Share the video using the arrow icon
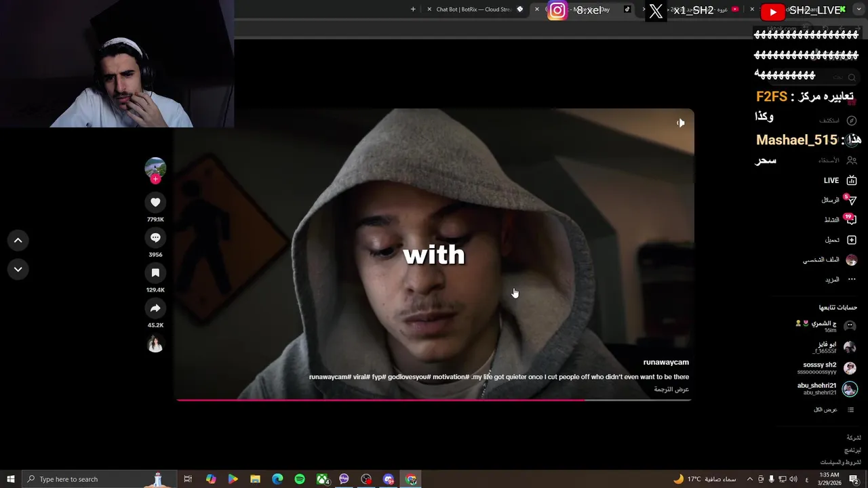This screenshot has height=488, width=868. coord(155,308)
